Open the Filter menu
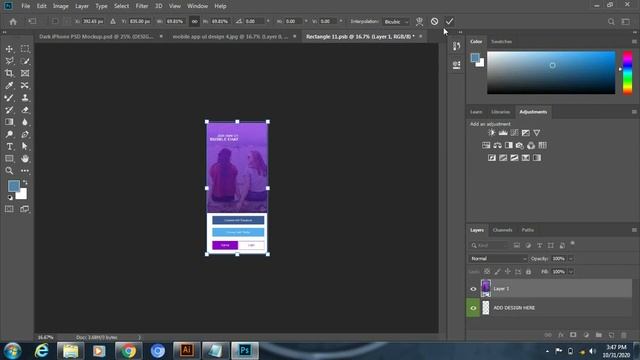The image size is (640, 360). coord(142,6)
